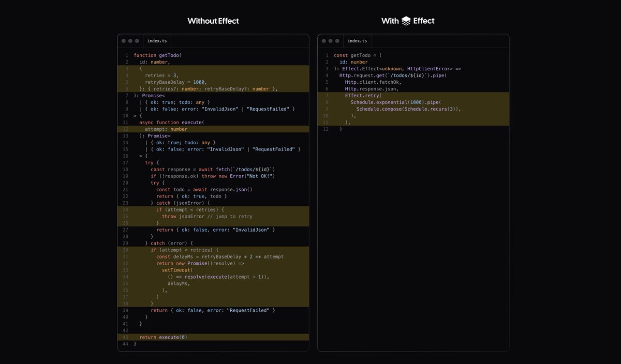Viewport: 621px width, 364px height.
Task: Click the line "): Effect.Effect<unknown, HttpClientError> =>"
Action: click(397, 69)
